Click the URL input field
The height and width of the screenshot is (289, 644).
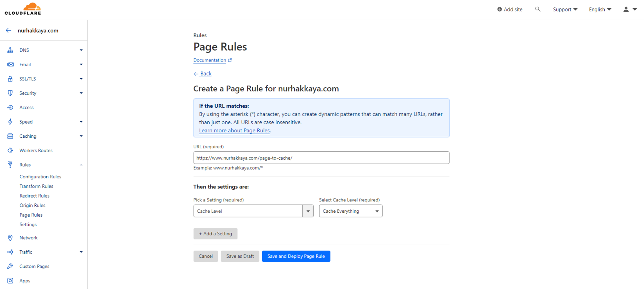pos(321,158)
